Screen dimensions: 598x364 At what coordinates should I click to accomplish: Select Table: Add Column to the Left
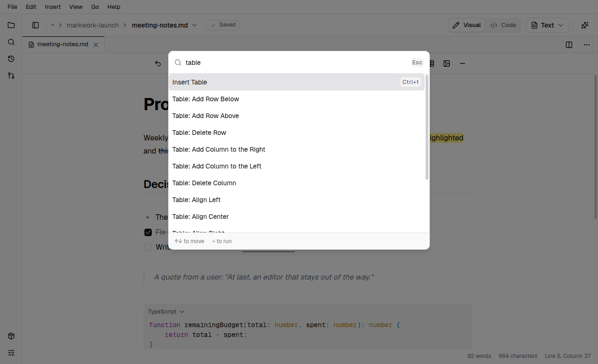297,166
